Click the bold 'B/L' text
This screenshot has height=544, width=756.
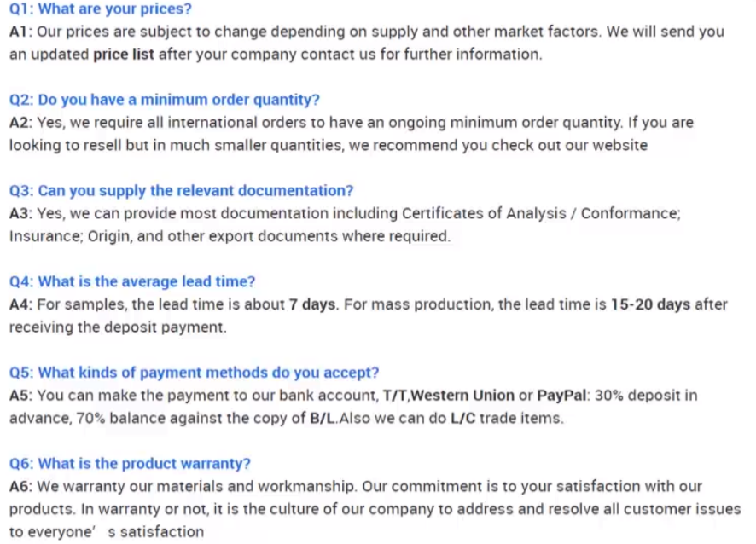coord(322,418)
